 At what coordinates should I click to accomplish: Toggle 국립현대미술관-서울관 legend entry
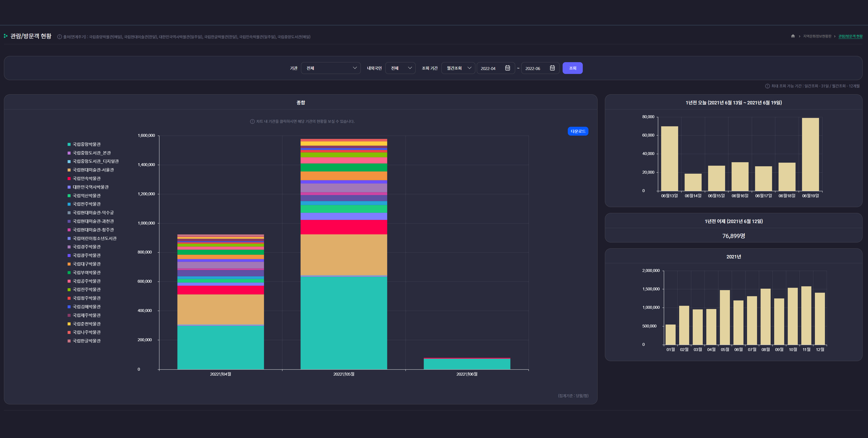pyautogui.click(x=91, y=170)
